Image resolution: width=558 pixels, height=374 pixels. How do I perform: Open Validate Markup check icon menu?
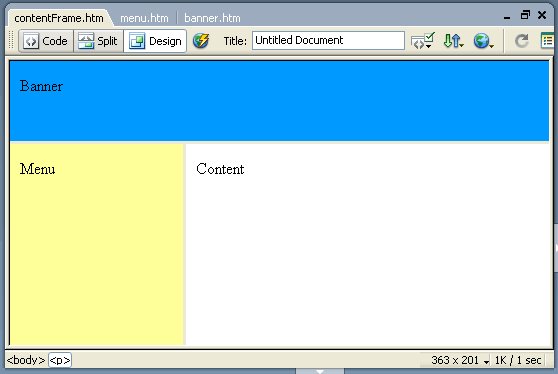click(422, 41)
